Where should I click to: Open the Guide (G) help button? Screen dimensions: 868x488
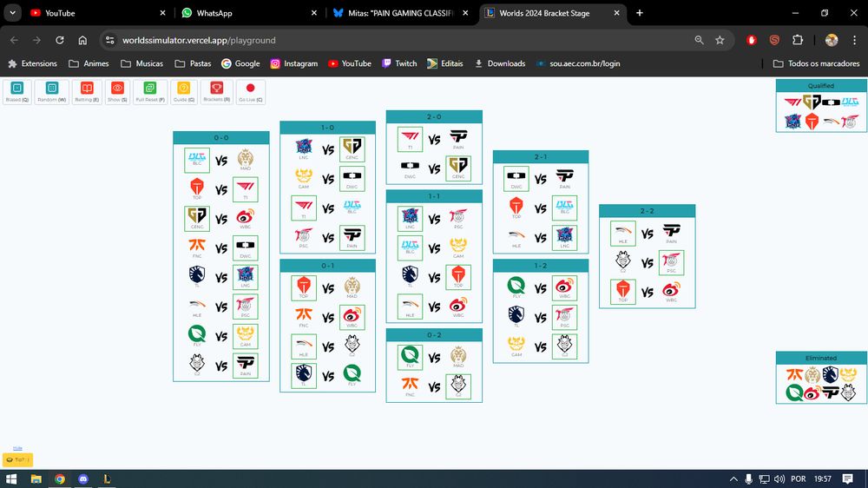[x=184, y=92]
